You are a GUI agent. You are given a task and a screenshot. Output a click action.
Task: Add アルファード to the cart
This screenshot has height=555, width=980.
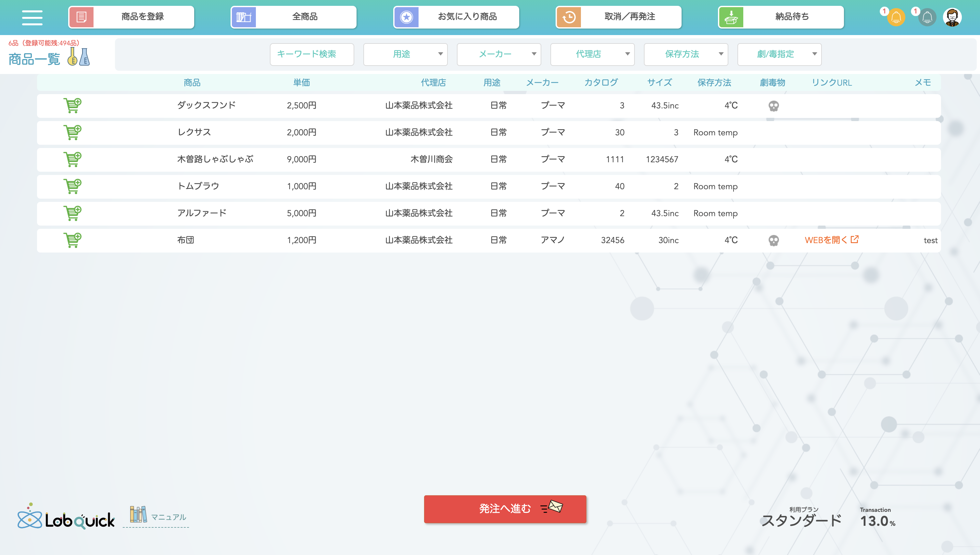point(72,213)
